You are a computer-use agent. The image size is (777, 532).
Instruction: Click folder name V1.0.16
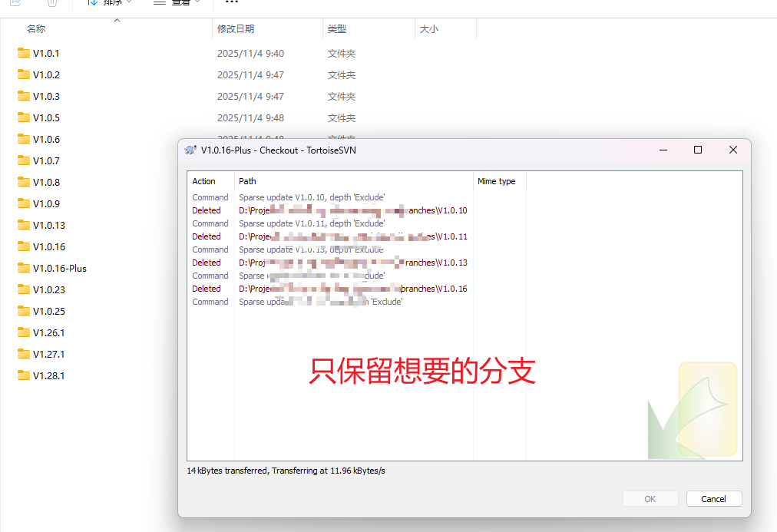click(x=49, y=246)
